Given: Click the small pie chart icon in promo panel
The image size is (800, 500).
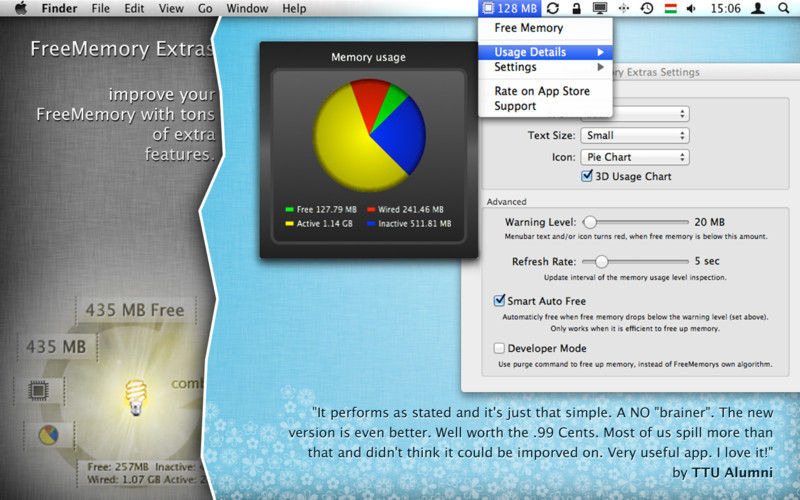Looking at the screenshot, I should click(x=48, y=435).
